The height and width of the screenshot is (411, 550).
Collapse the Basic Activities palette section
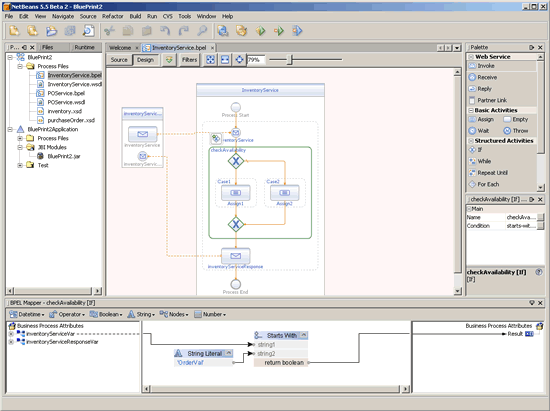click(x=471, y=110)
